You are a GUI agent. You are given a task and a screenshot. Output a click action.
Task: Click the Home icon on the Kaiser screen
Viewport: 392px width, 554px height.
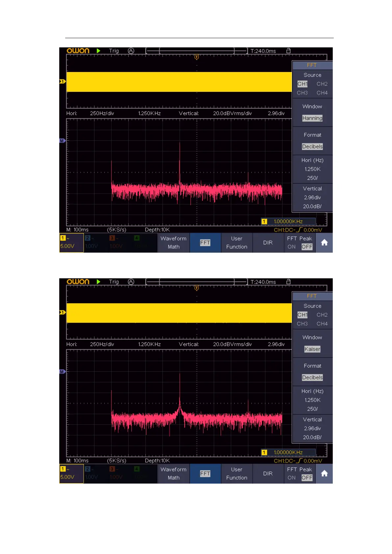tap(324, 473)
